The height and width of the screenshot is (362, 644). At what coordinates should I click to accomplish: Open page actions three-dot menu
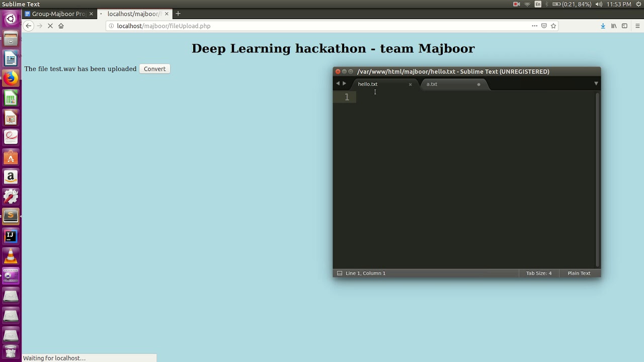534,26
